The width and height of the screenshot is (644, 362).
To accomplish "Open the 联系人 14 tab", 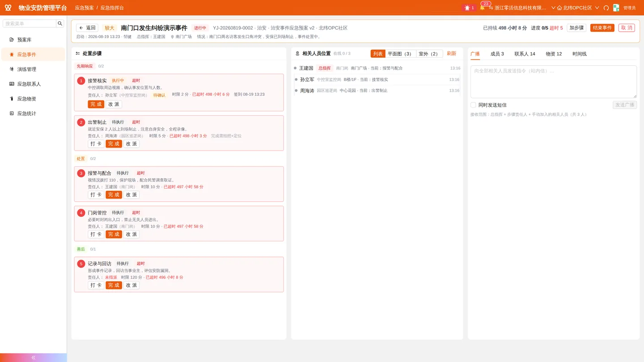I will click(x=525, y=54).
